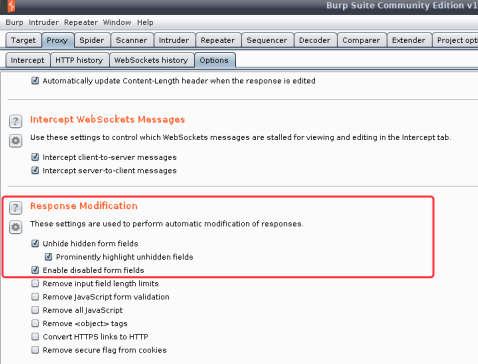Image resolution: width=478 pixels, height=364 pixels.
Task: Go to the Scanner tab
Action: 132,40
